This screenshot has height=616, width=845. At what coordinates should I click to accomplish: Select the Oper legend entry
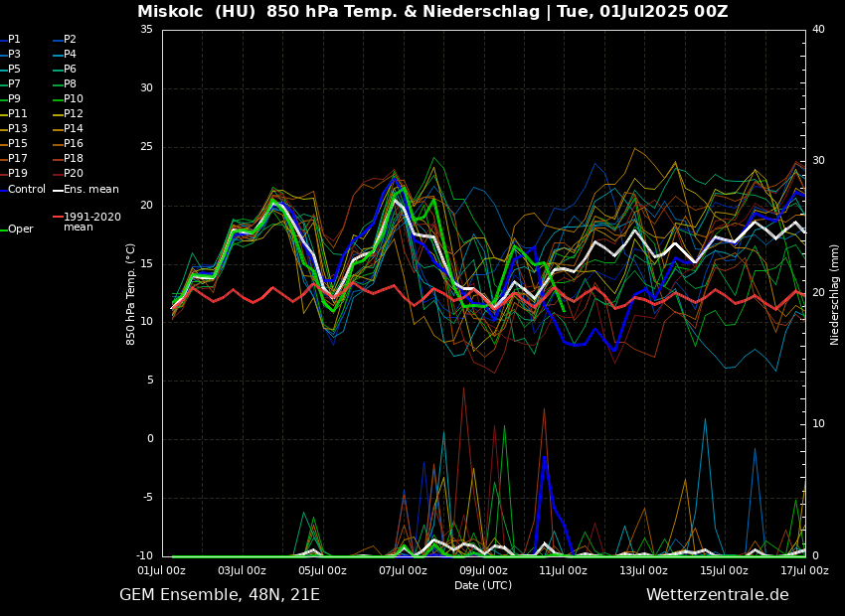pos(21,229)
